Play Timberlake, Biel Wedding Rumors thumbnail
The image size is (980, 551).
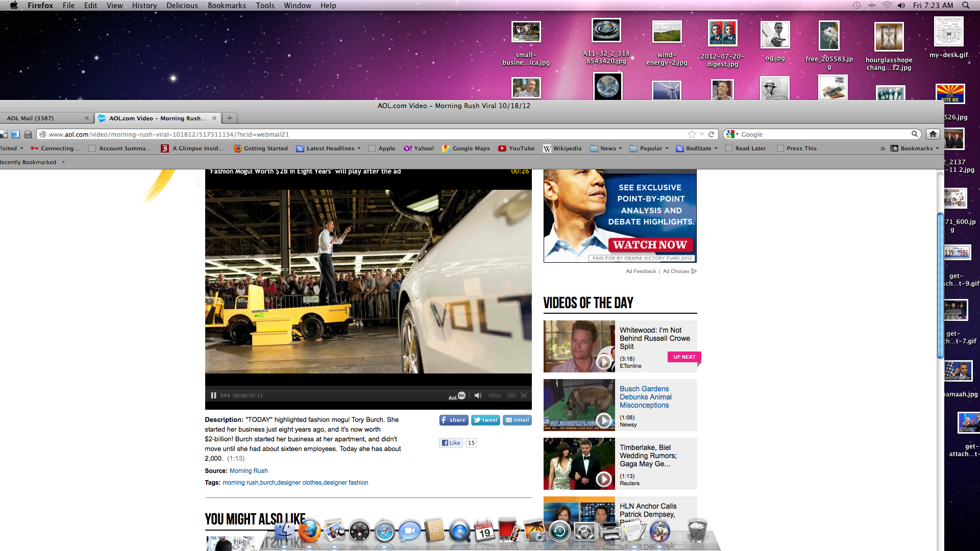coord(579,464)
